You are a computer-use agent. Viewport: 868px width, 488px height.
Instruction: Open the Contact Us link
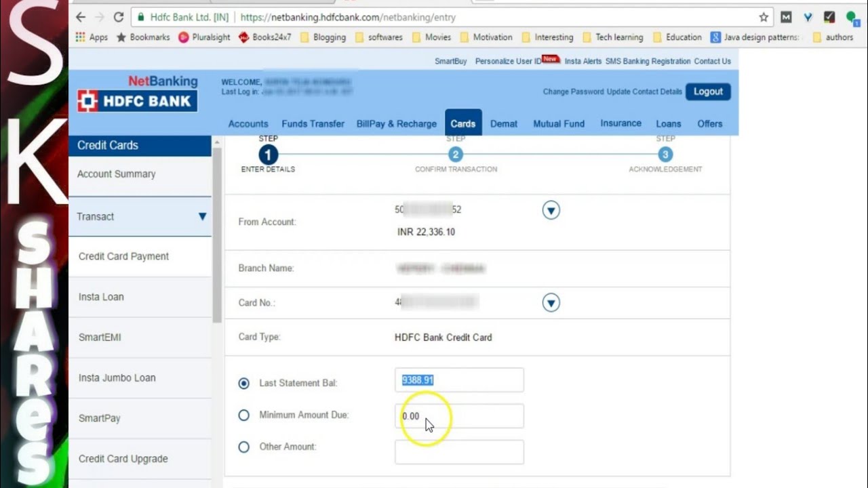[712, 61]
